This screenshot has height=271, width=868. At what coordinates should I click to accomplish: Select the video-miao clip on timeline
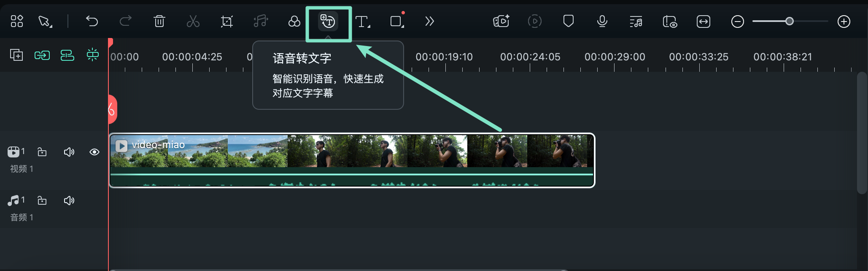tap(352, 160)
